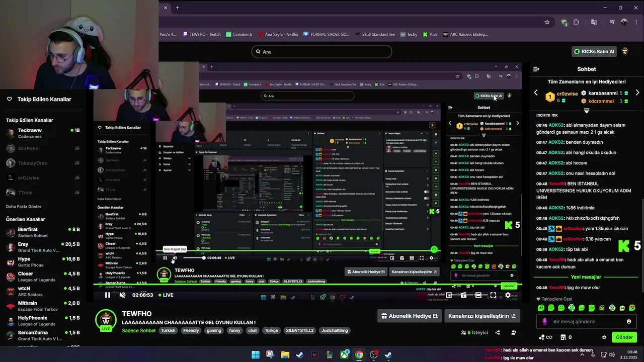Click KICKs Satın Al button
The height and width of the screenshot is (362, 644).
click(595, 51)
